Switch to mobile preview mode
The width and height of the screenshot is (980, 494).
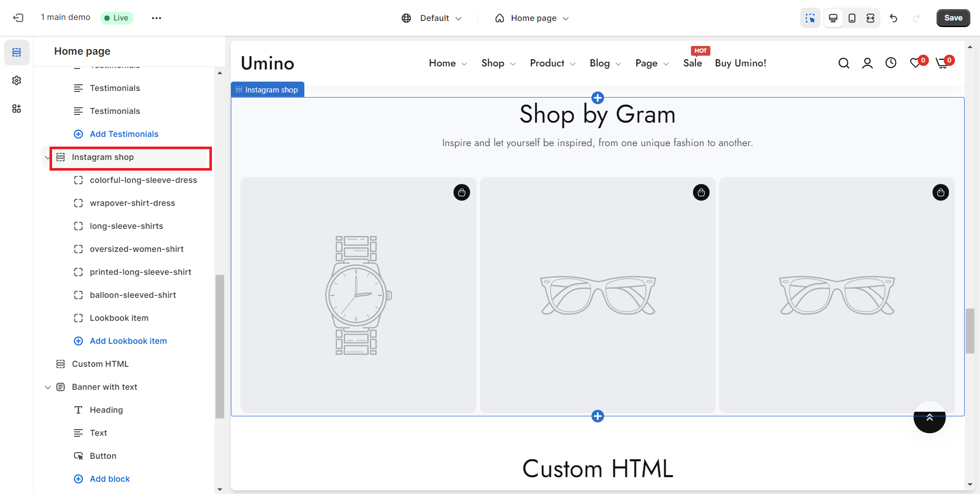[852, 18]
